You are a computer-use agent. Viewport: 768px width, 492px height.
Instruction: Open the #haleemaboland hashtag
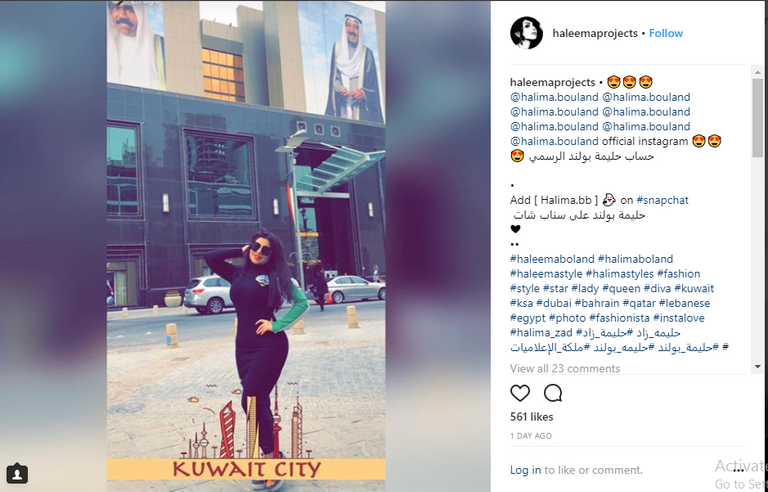tap(552, 259)
